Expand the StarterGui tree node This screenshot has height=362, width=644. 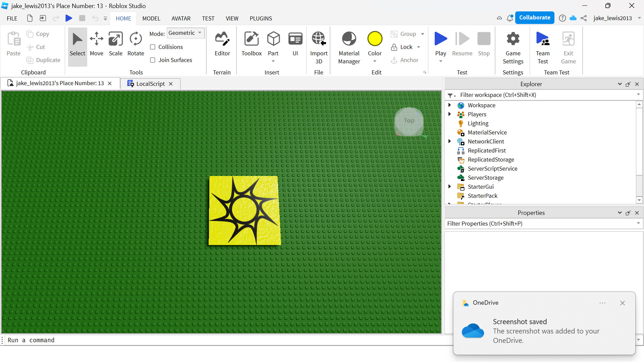click(x=449, y=187)
